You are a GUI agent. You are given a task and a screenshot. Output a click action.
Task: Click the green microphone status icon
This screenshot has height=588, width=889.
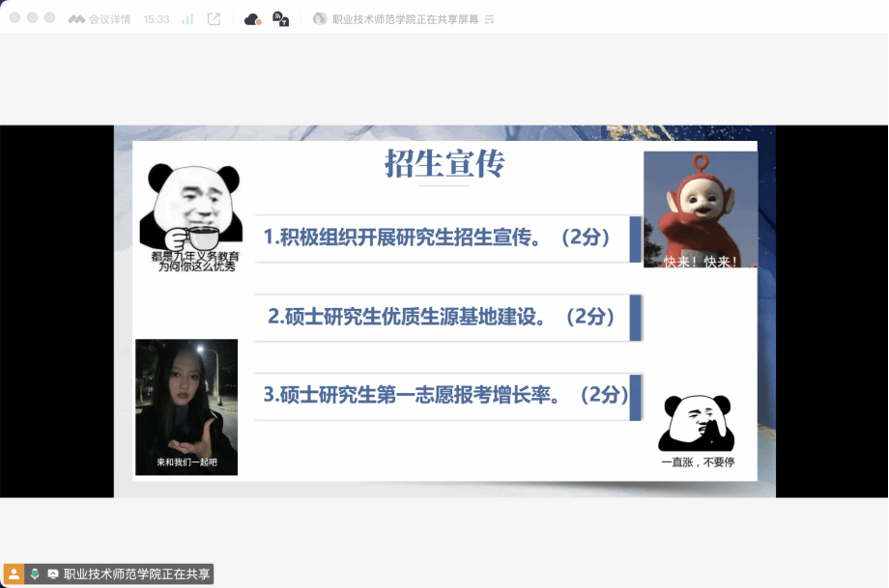click(35, 574)
